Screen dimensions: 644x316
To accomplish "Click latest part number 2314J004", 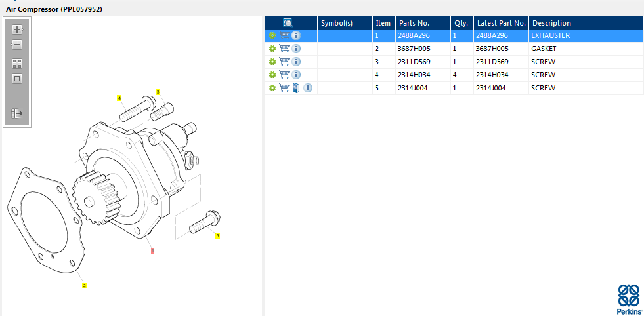I will coord(491,89).
